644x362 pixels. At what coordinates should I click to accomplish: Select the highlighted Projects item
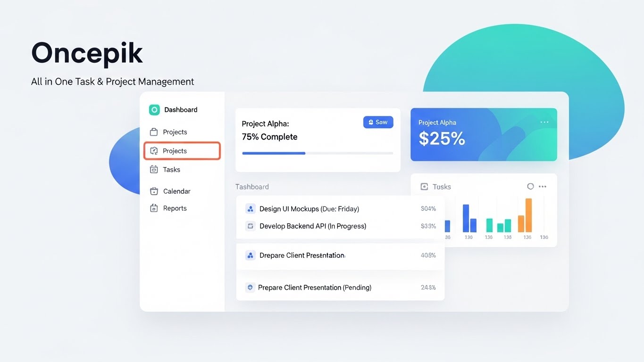pyautogui.click(x=182, y=150)
